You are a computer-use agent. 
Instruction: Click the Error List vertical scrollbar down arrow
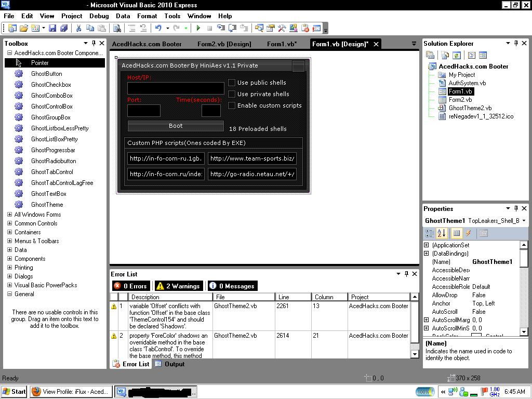(415, 354)
